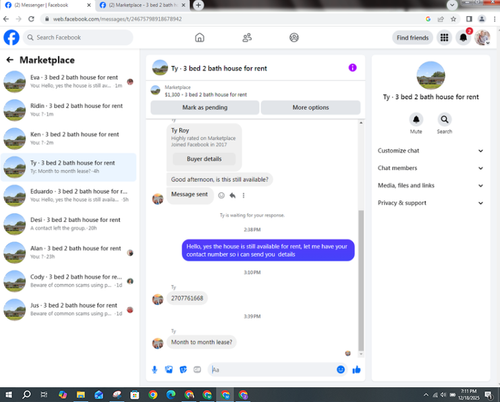The width and height of the screenshot is (500, 402).
Task: Focus the Aa message input field
Action: click(272, 369)
